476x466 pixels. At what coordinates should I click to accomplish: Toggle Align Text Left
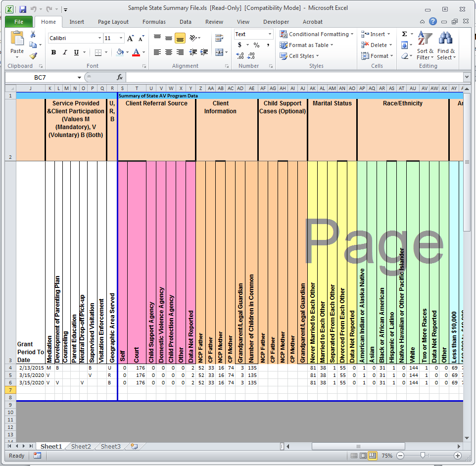157,52
